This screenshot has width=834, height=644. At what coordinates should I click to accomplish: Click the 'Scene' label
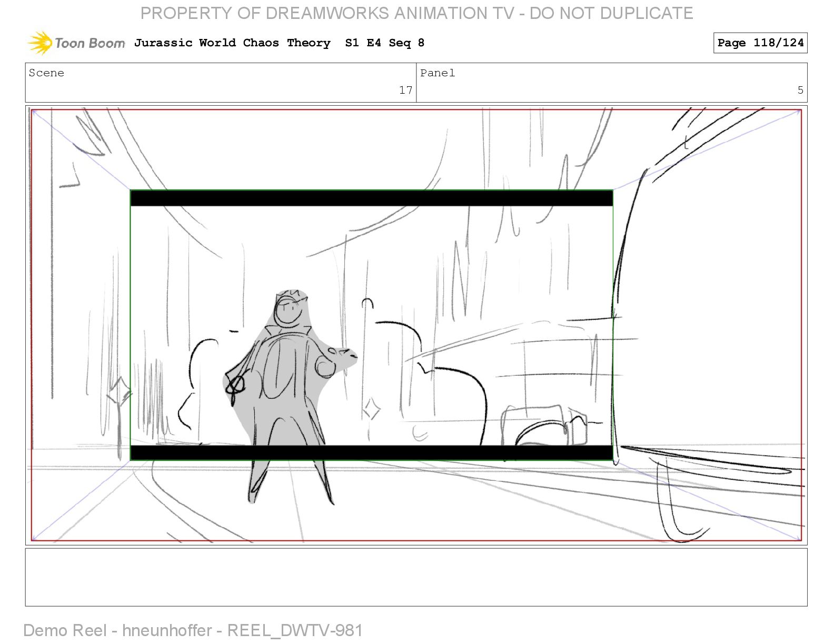tap(46, 73)
